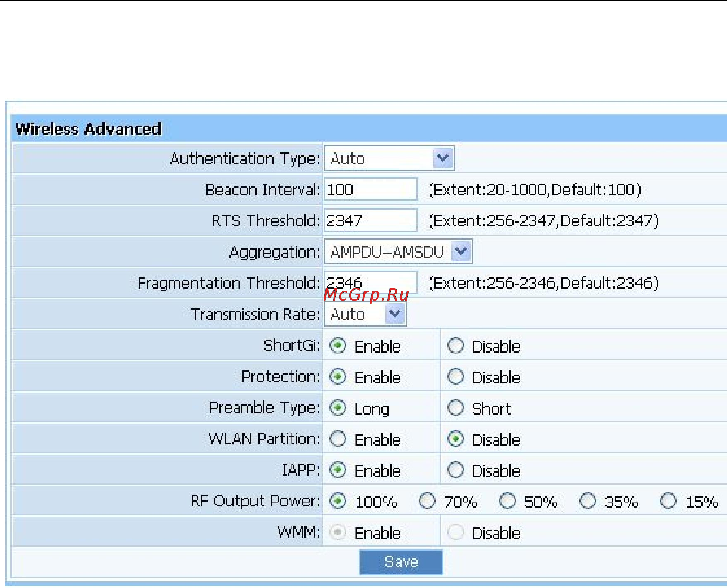Set RF Output Power to 70%
The image size is (727, 588).
coord(427,501)
